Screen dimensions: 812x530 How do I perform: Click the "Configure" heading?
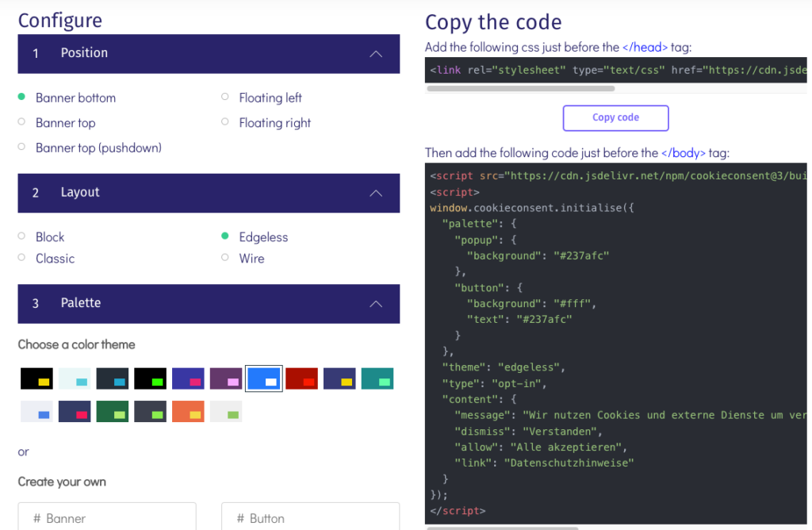click(60, 21)
